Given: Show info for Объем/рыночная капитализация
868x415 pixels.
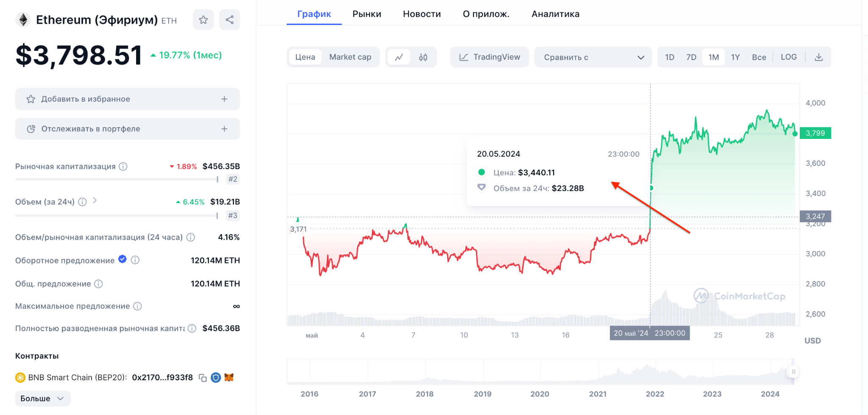Looking at the screenshot, I should [x=191, y=237].
